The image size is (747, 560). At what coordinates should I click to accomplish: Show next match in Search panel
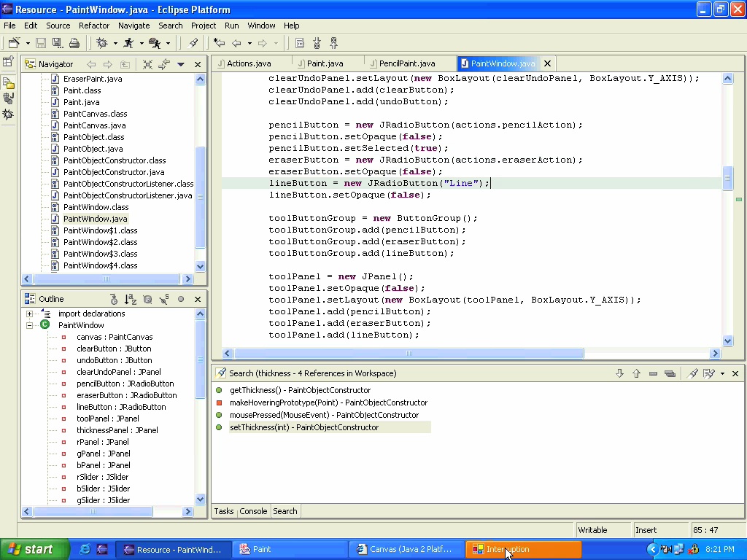pos(619,373)
